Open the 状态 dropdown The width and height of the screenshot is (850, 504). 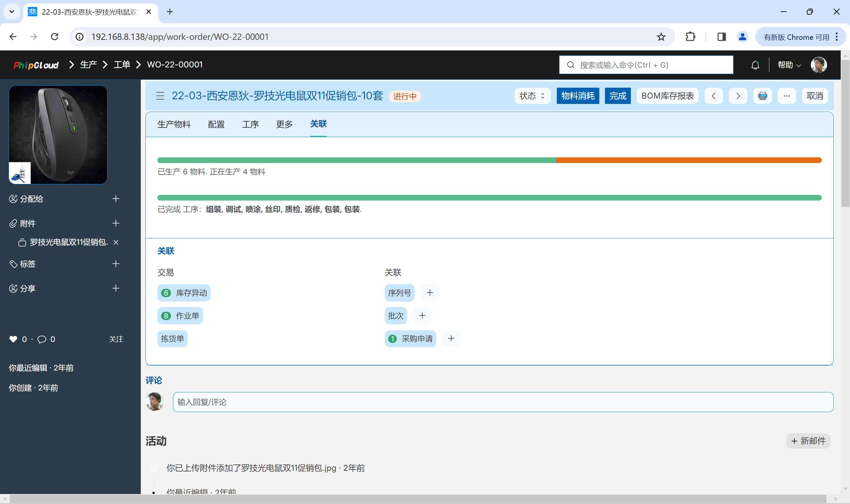point(532,96)
